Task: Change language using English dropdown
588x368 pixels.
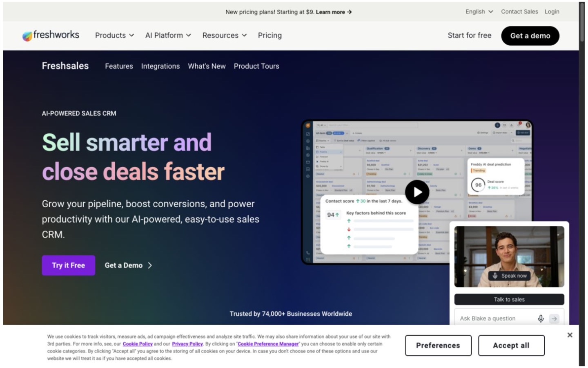Action: pos(479,12)
